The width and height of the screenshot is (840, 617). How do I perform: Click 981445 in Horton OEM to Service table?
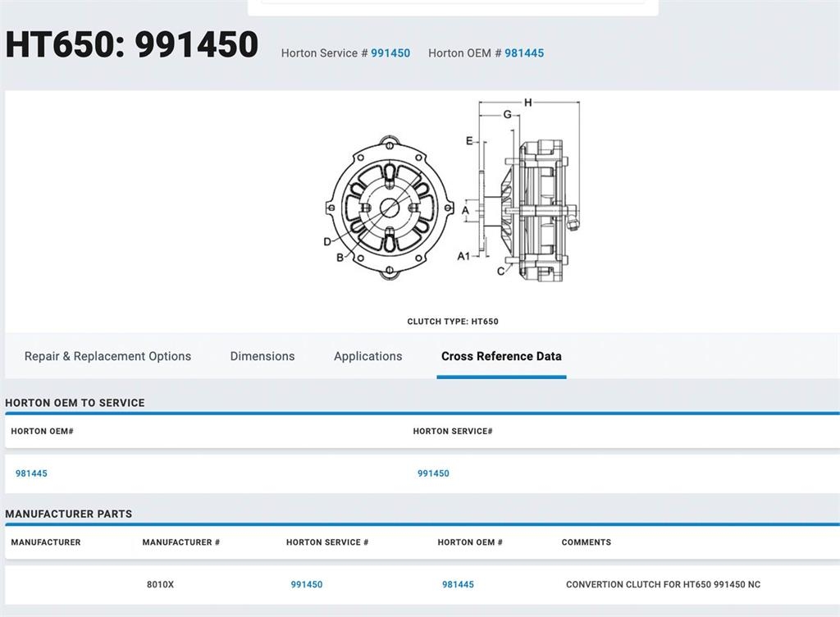[x=31, y=473]
